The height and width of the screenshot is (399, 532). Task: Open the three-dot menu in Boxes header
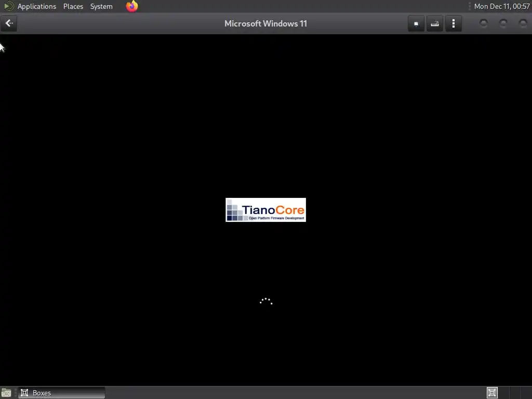tap(453, 23)
